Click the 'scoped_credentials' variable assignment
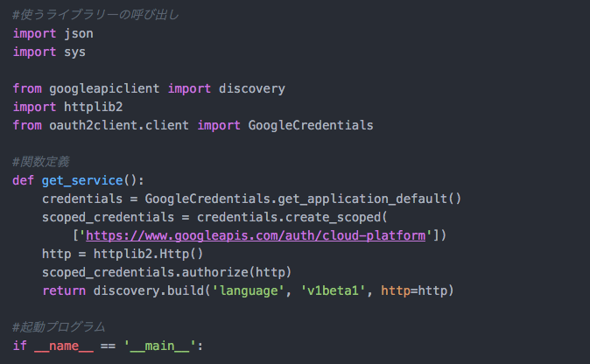The height and width of the screenshot is (364, 590). (x=108, y=217)
